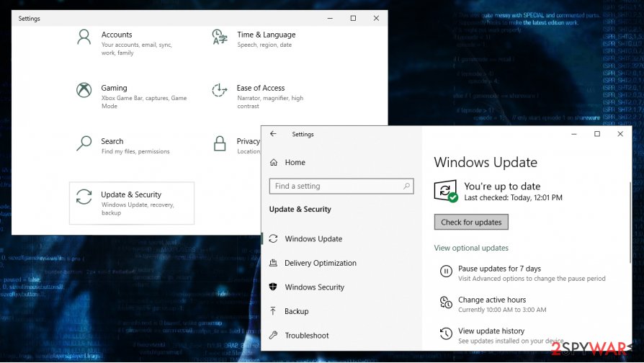Open View optional updates link
This screenshot has width=644, height=363.
[471, 248]
